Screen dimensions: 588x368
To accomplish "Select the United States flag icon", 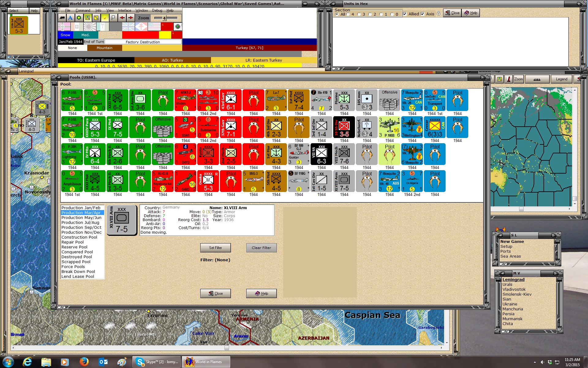I will pos(154,27).
